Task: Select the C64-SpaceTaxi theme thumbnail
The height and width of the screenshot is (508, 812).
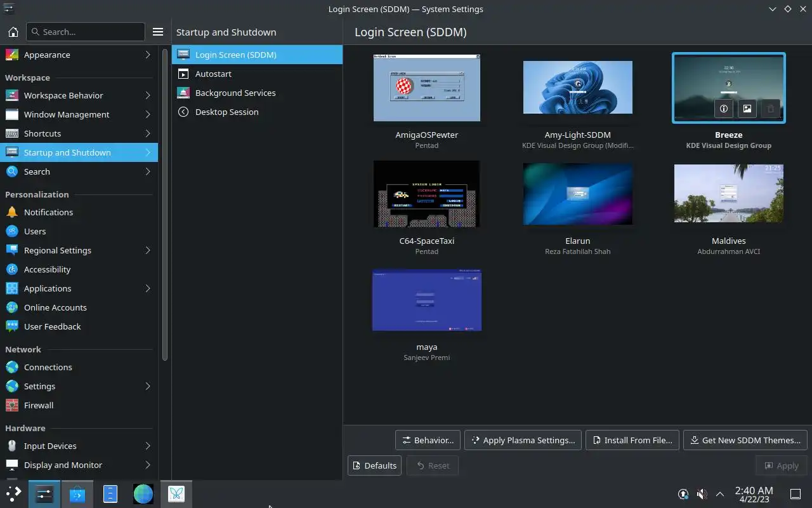Action: coord(427,194)
